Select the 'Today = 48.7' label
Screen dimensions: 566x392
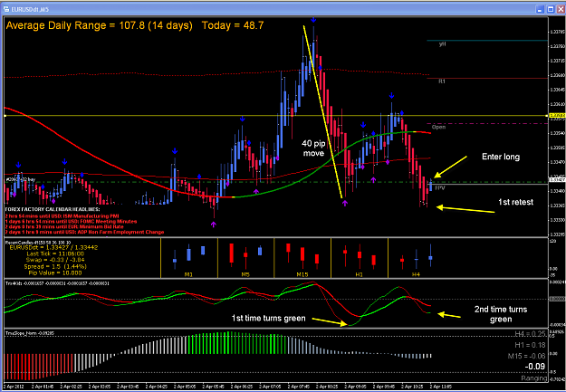[233, 25]
